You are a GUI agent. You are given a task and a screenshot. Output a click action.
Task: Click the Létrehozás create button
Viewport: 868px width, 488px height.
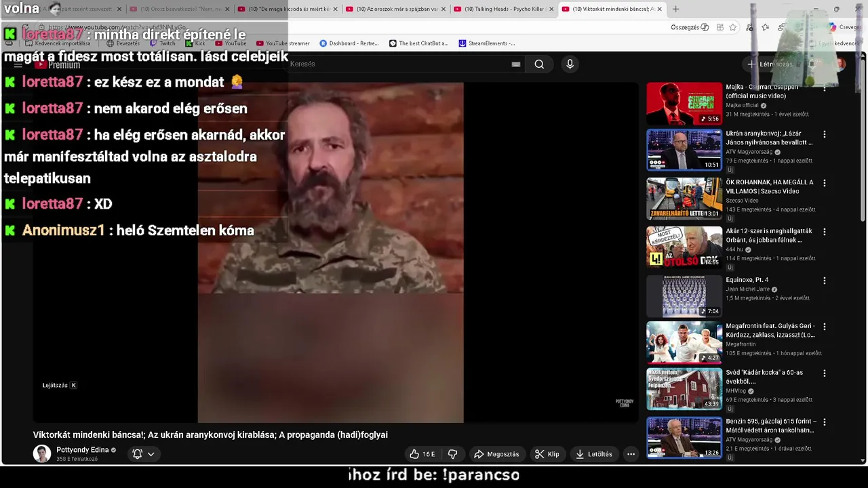(770, 64)
